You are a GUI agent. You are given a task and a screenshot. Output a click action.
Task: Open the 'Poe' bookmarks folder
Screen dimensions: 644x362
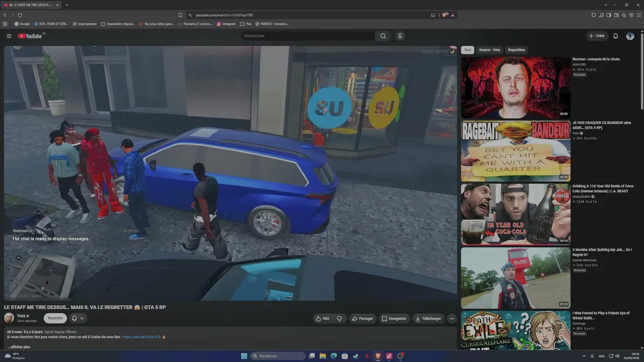(x=246, y=24)
